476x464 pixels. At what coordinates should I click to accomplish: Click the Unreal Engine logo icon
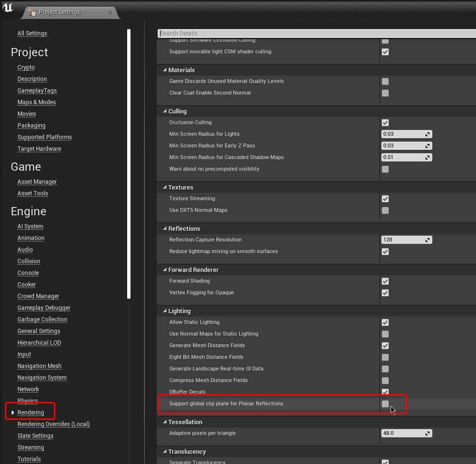pos(8,8)
